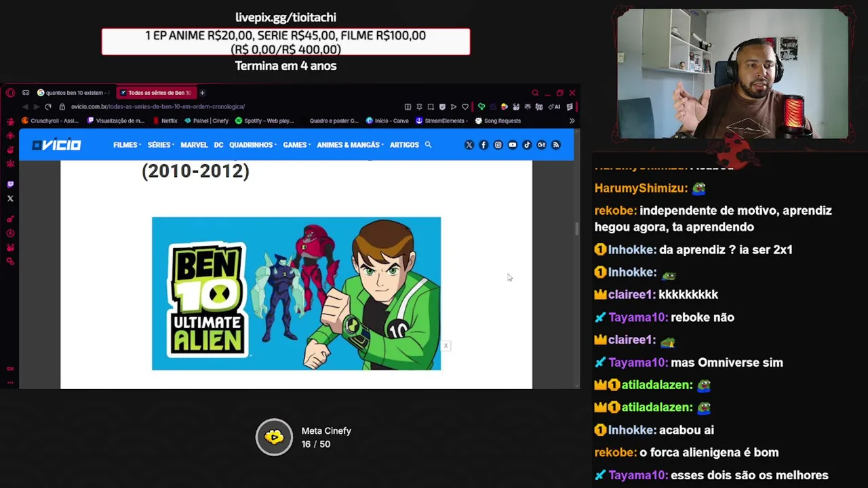Open O Vício's YouTube icon

coord(512,145)
